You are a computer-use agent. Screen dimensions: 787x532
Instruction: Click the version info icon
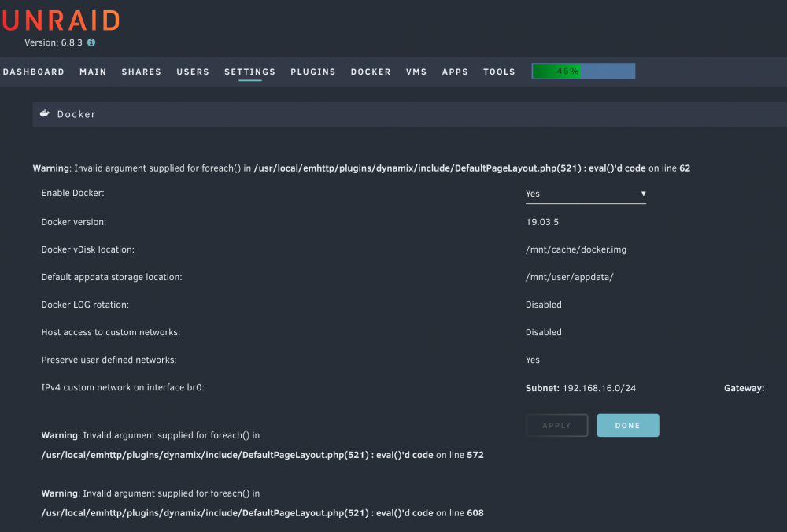[91, 42]
